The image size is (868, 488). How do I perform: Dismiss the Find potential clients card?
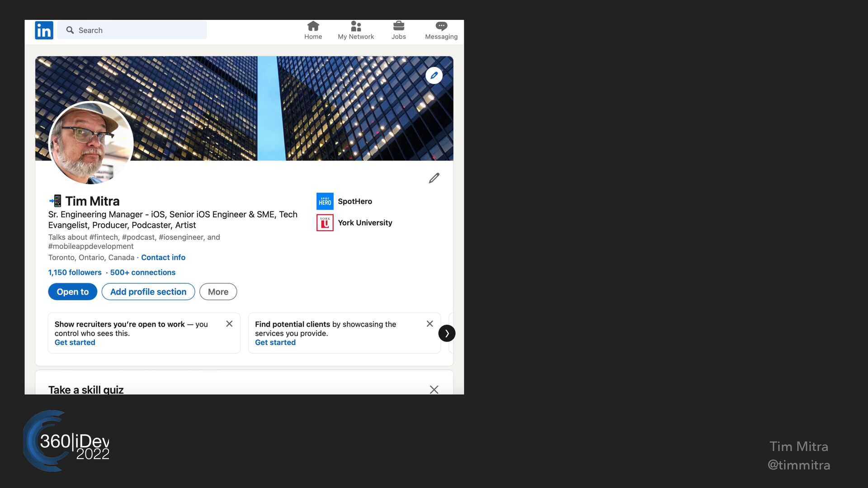coord(429,324)
